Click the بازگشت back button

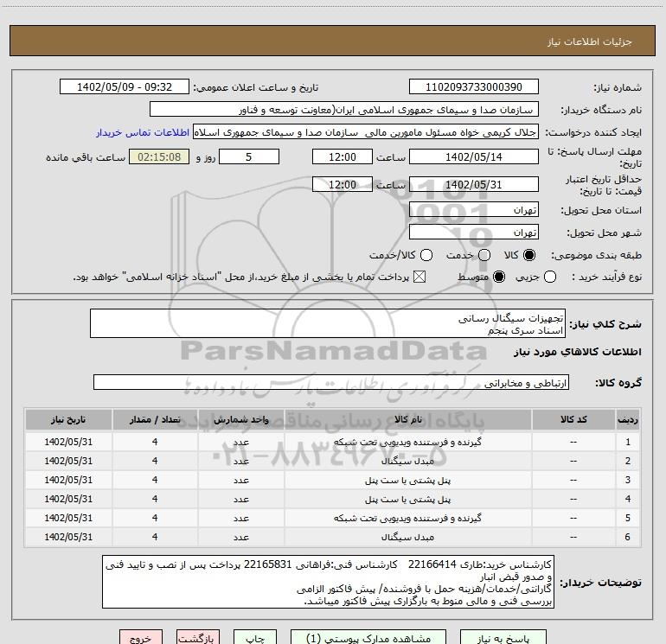coord(198,638)
